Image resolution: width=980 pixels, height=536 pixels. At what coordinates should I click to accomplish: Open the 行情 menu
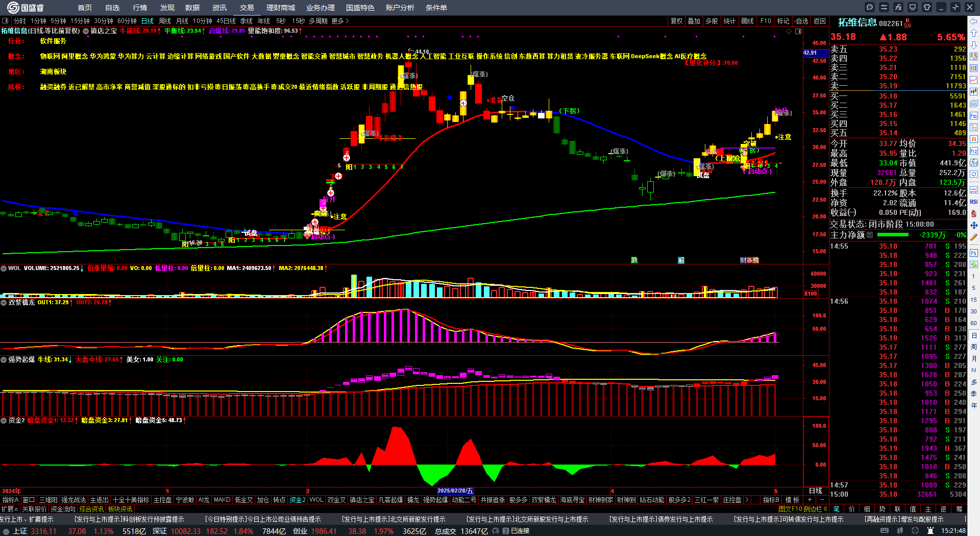tap(140, 8)
